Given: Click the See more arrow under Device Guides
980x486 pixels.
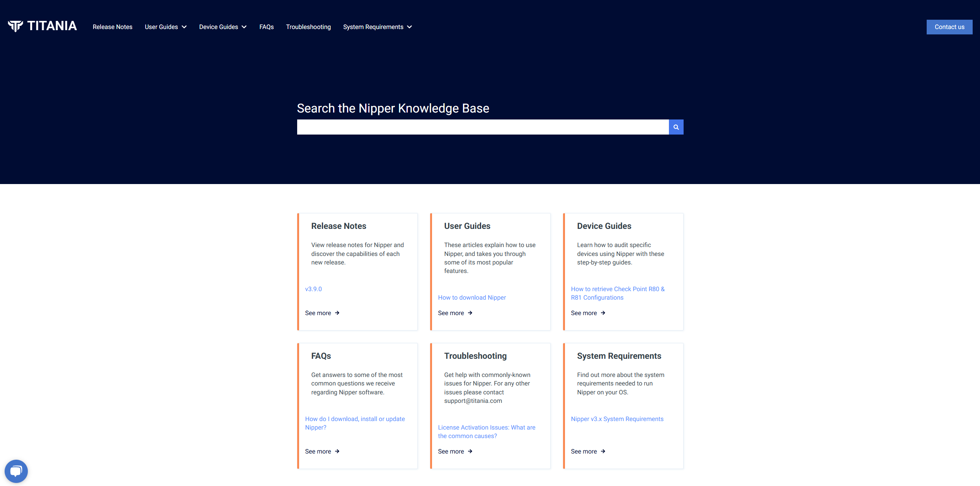Looking at the screenshot, I should click(x=588, y=313).
